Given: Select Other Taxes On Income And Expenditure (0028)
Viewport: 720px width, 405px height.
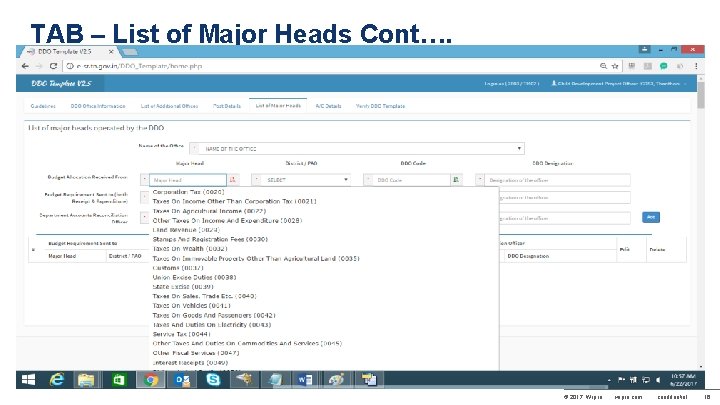Looking at the screenshot, I should point(227,220).
